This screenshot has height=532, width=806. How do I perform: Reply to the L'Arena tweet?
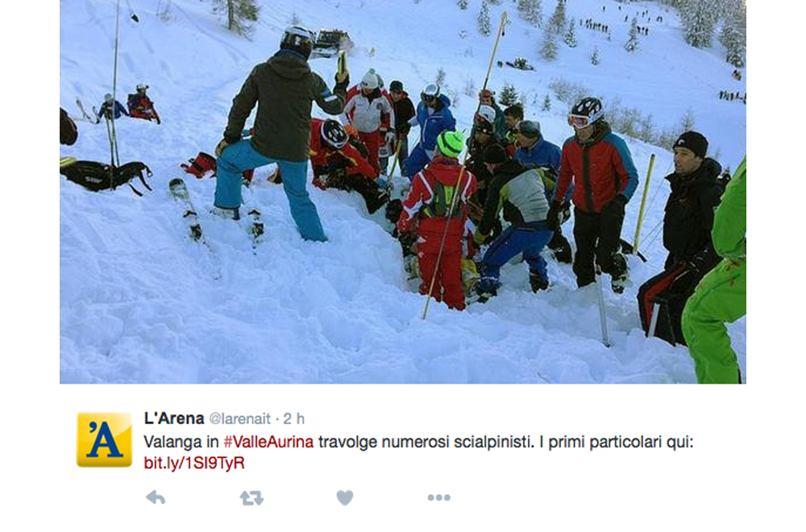[x=156, y=497]
